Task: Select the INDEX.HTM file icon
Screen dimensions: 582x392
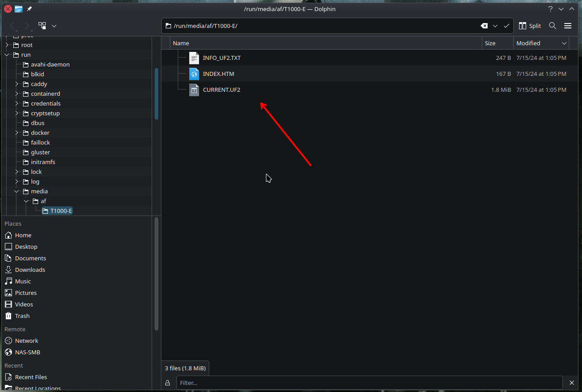Action: [x=194, y=74]
